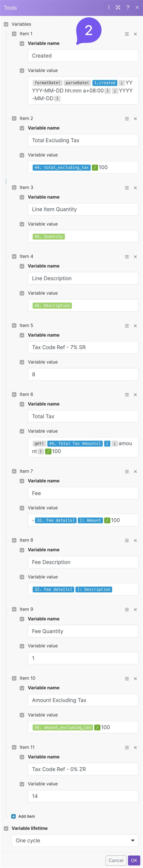Click the Item 4 reorder handle

point(127,257)
